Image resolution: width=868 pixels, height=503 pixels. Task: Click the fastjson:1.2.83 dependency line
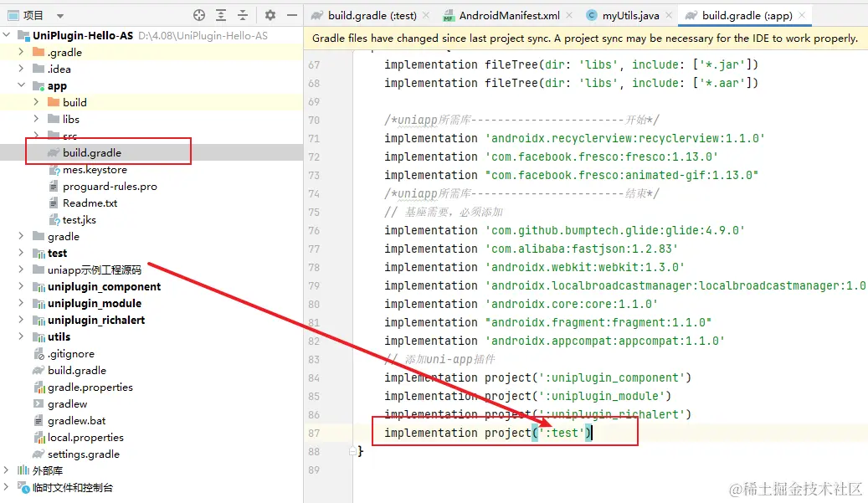531,249
